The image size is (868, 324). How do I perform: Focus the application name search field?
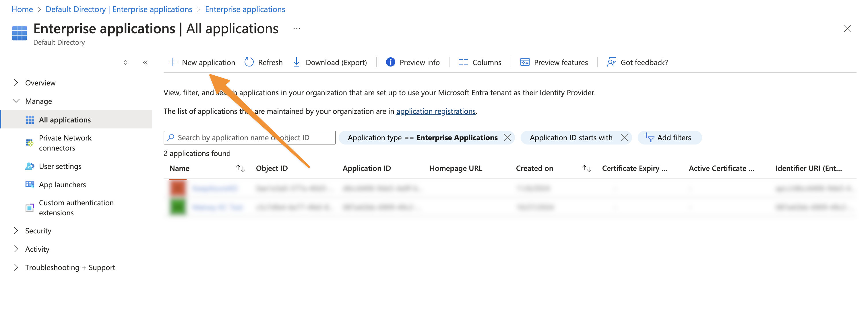(249, 138)
